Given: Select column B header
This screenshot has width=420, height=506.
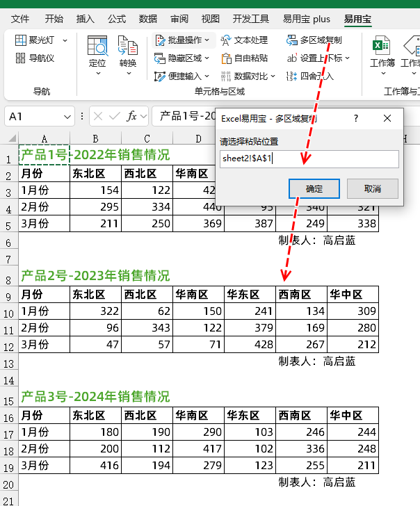Looking at the screenshot, I should (x=95, y=139).
